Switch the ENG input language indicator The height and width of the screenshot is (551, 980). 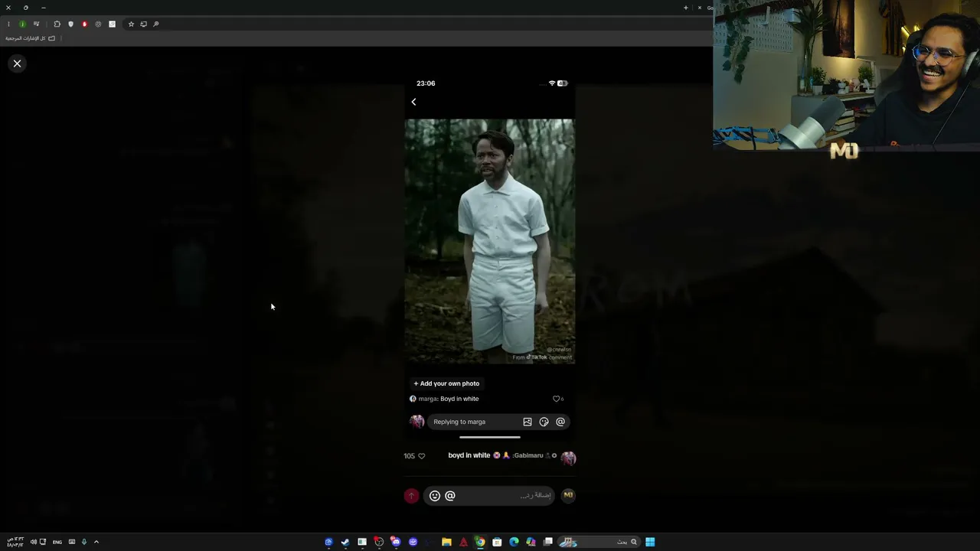(x=57, y=542)
